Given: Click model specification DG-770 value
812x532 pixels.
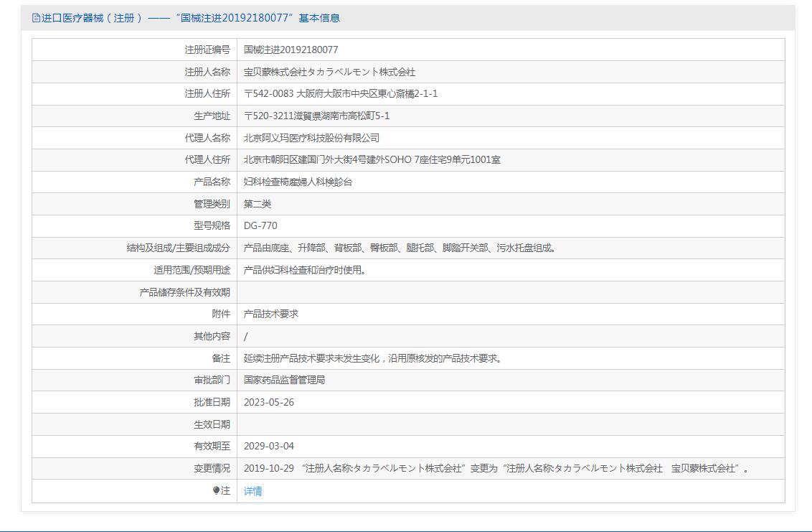Looking at the screenshot, I should click(260, 225).
